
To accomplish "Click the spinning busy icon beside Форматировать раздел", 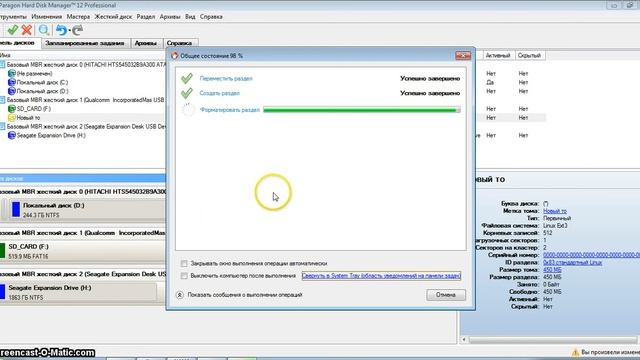I will click(x=188, y=109).
